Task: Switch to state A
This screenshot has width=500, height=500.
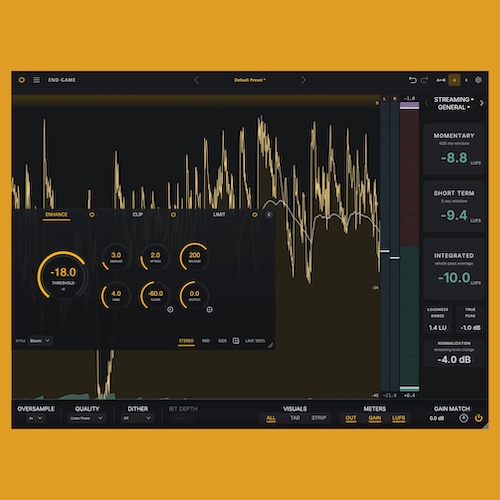Action: [x=454, y=80]
